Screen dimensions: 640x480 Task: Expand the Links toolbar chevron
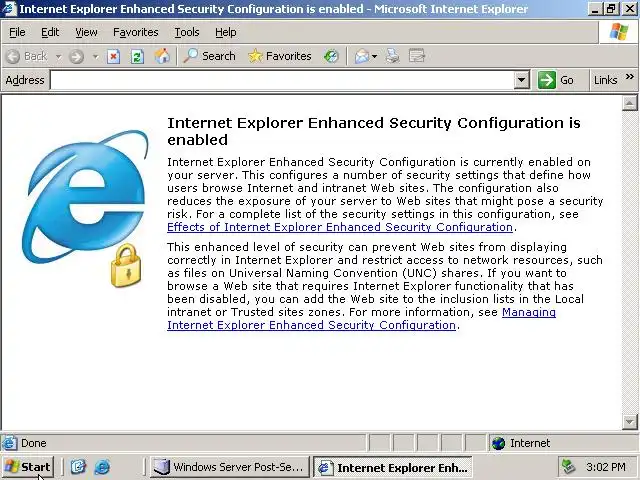coord(630,77)
